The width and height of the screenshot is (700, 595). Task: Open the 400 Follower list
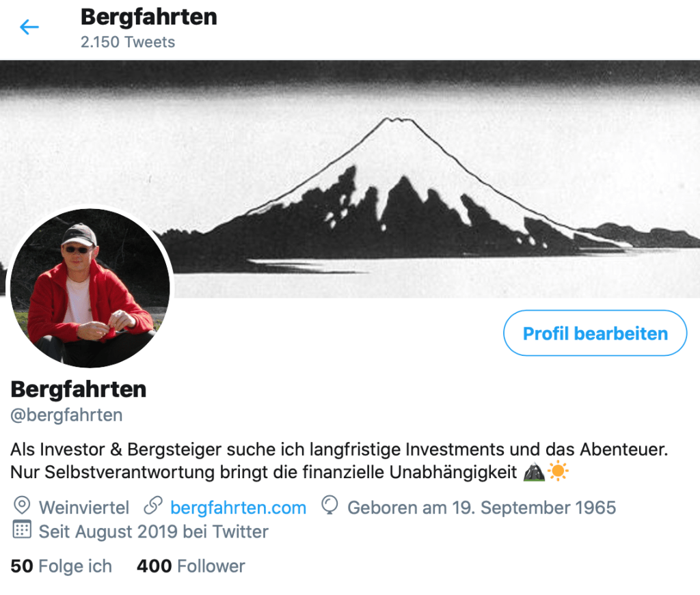click(191, 566)
